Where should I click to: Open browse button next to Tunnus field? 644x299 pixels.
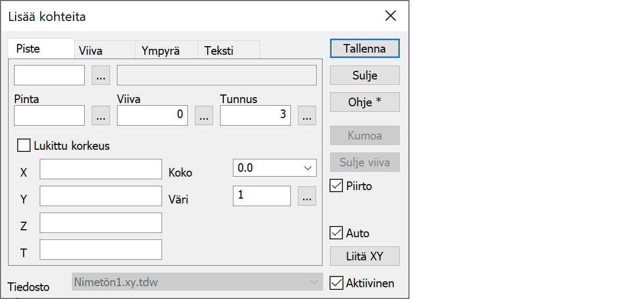(306, 115)
